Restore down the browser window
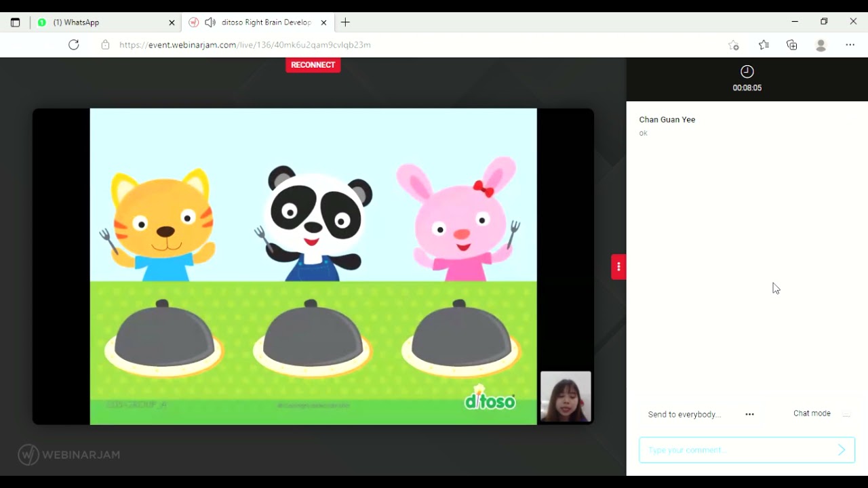Viewport: 868px width, 488px height. coord(824,22)
